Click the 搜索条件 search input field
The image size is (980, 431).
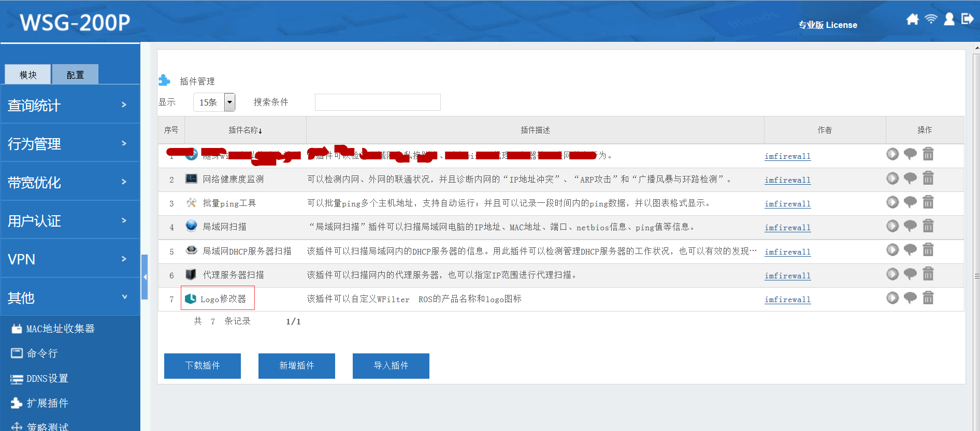(378, 102)
